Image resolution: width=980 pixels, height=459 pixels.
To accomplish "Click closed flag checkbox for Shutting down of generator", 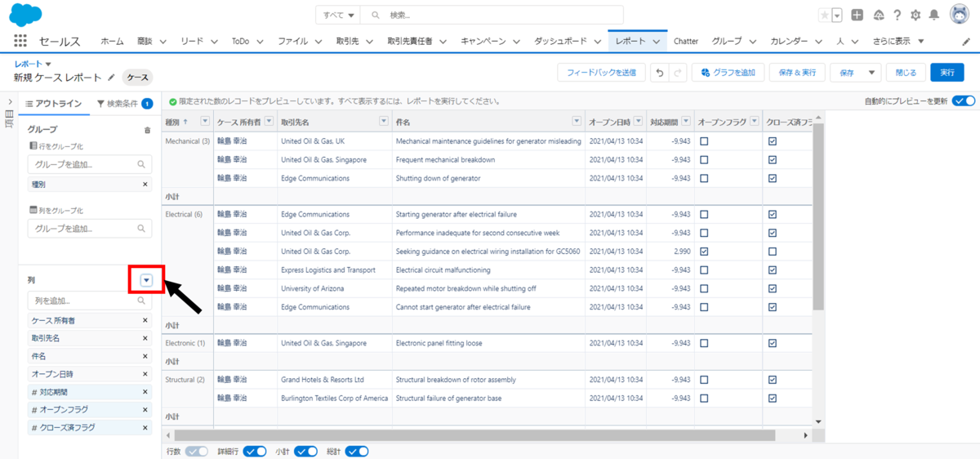I will coord(773,178).
